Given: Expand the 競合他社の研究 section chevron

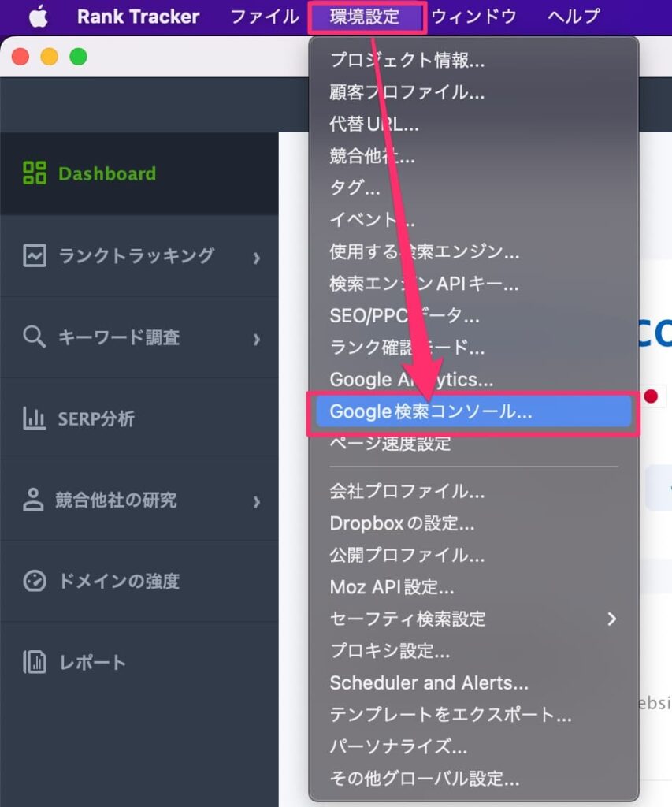Looking at the screenshot, I should pos(256,502).
